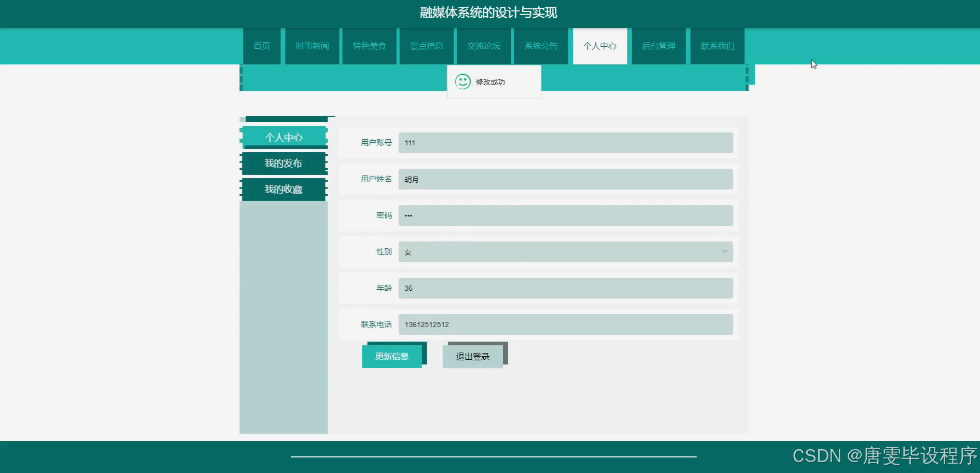Click inside the 年龄 age field
Image resolution: width=980 pixels, height=473 pixels.
coord(566,288)
